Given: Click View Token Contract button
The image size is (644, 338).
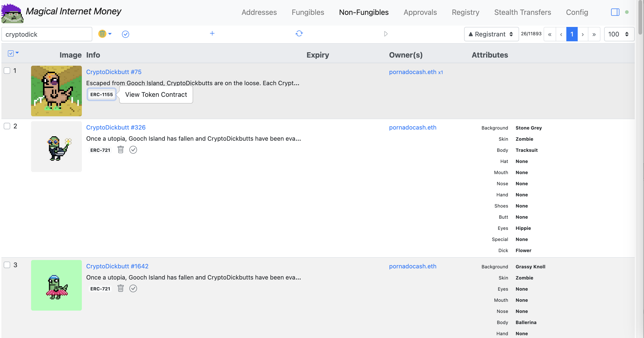Looking at the screenshot, I should coord(156,94).
